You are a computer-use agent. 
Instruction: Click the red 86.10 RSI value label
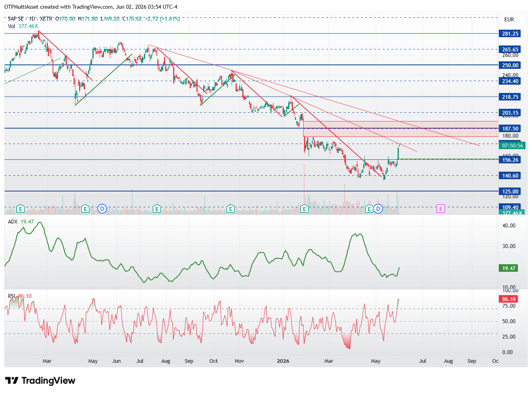coord(509,299)
